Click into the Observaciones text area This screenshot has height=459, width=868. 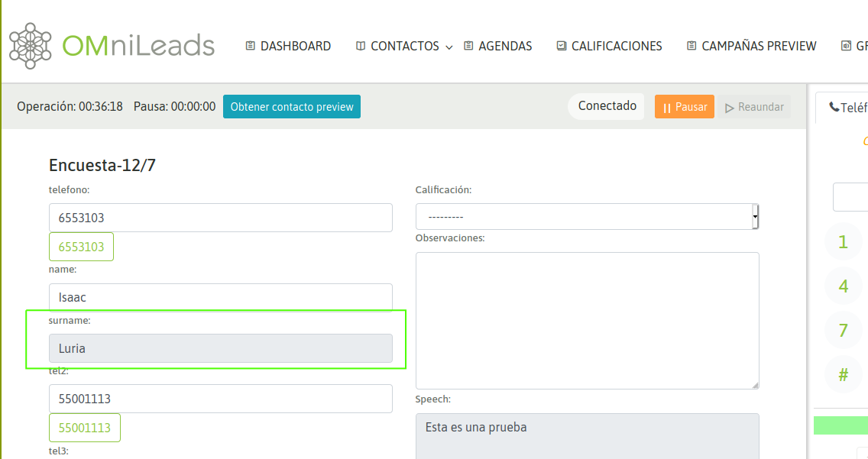point(587,321)
